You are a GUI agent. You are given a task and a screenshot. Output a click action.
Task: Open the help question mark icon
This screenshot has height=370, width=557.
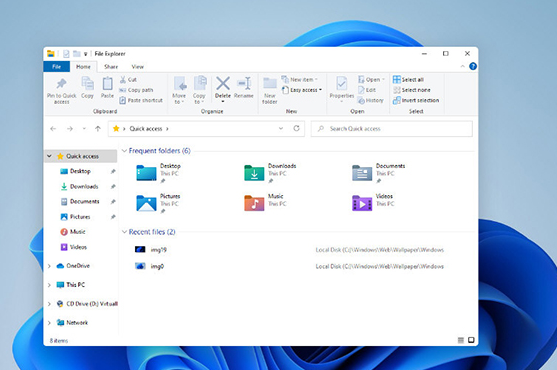473,66
